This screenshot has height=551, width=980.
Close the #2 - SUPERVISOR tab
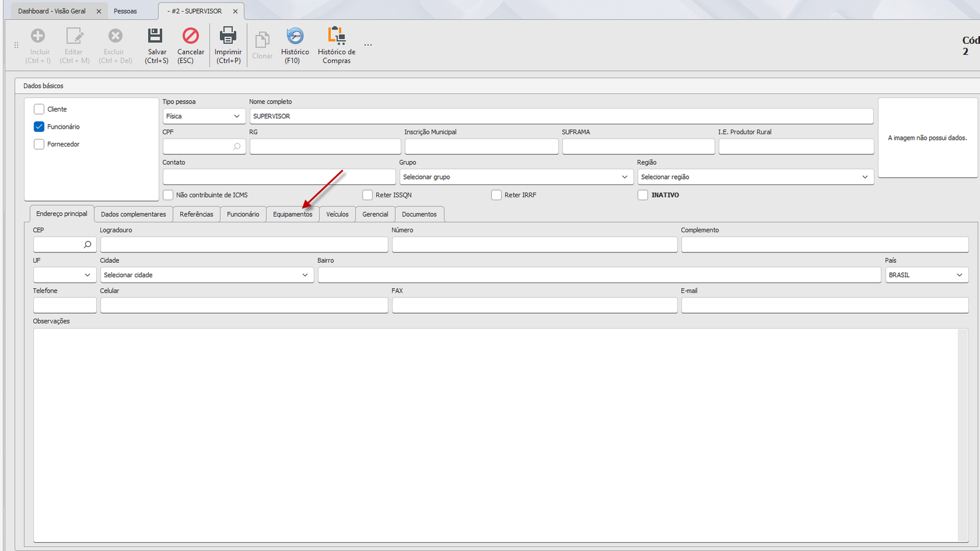[235, 11]
